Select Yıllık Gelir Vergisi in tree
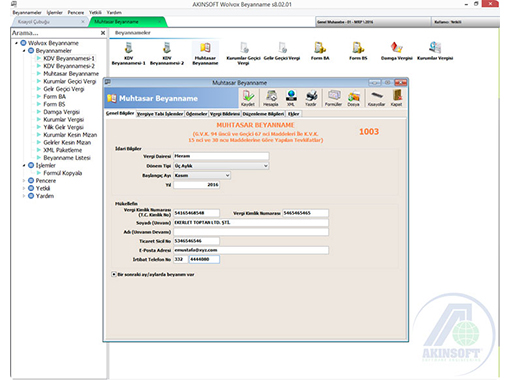 (63, 127)
